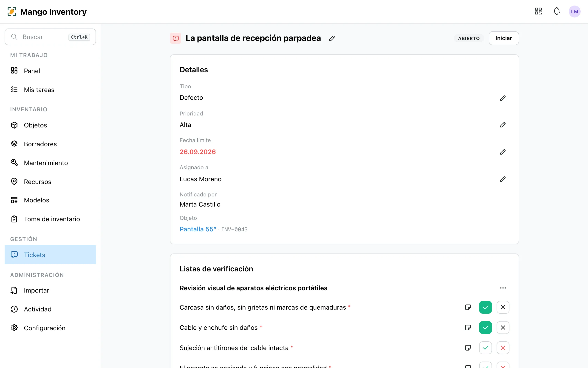Screen dimensions: 588x368
Task: Edit the Tipo field pencil icon
Action: pyautogui.click(x=503, y=98)
